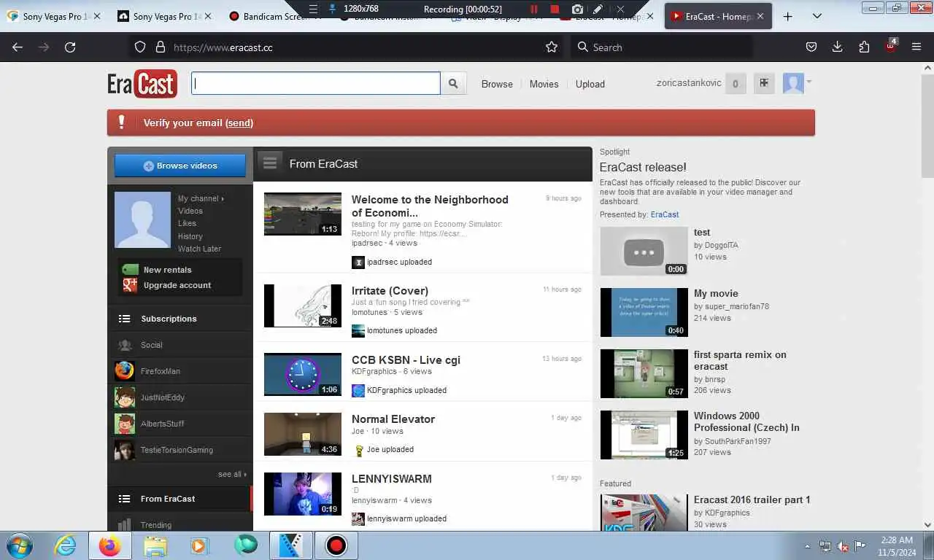Open the Normal Elevator video thumbnail

coord(303,434)
